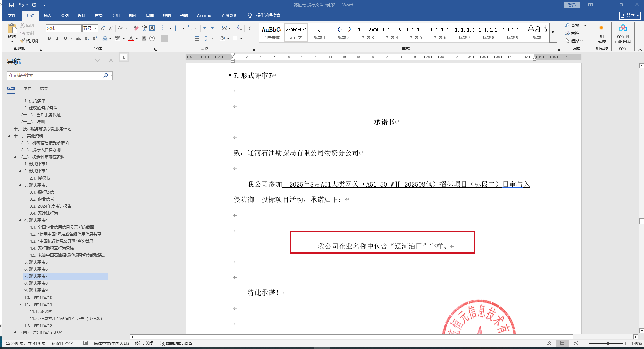
Task: Toggle center alignment for the paragraph
Action: (x=173, y=38)
